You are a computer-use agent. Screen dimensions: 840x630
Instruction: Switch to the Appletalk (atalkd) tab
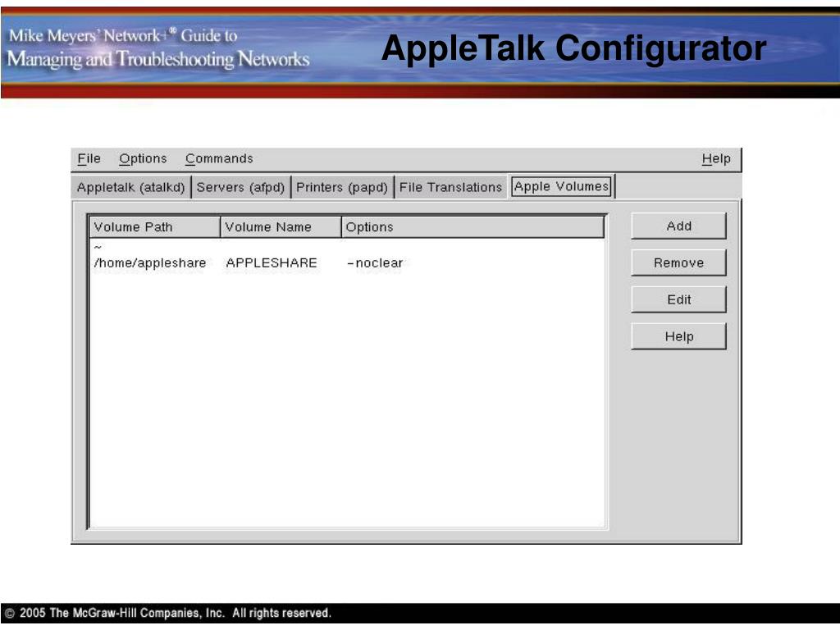tap(130, 188)
